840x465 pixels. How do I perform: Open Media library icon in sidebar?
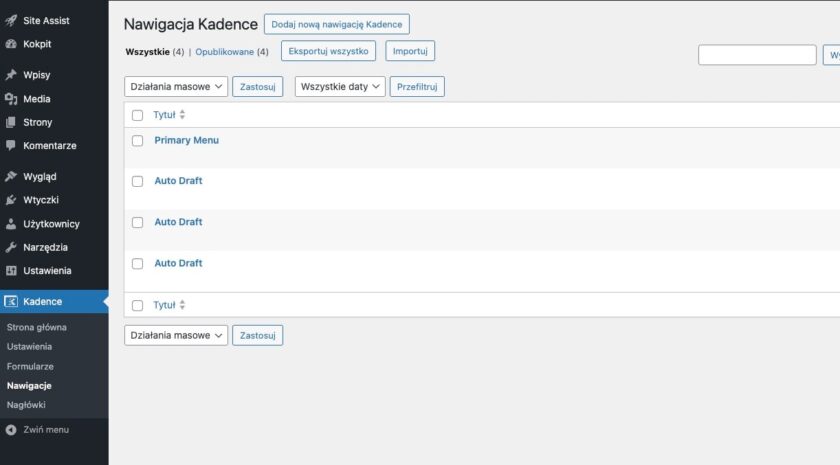click(11, 99)
